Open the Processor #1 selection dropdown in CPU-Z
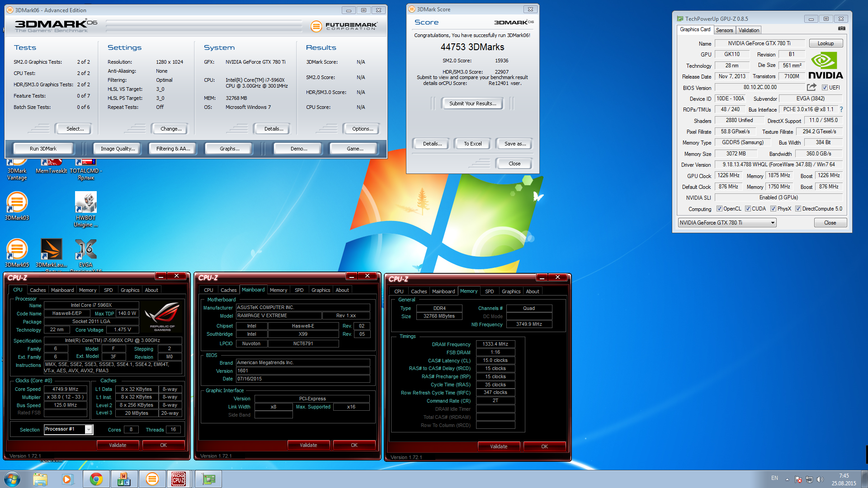 69,429
